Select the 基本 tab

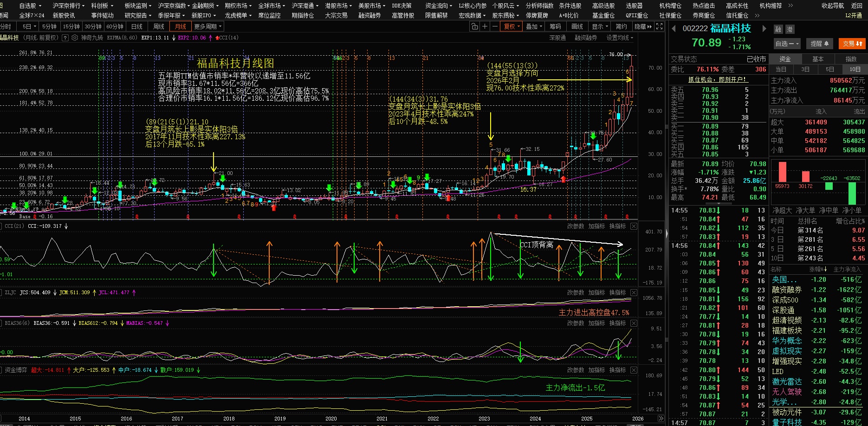coord(818,59)
